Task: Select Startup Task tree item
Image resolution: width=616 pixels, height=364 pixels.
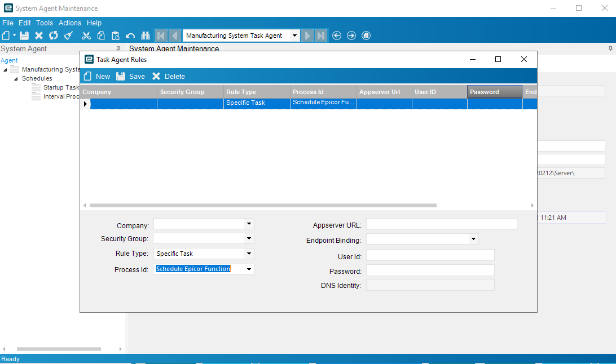Action: tap(61, 87)
